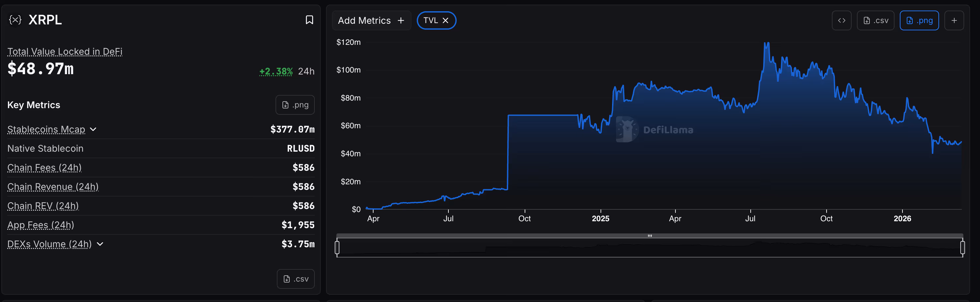
Task: Click the Chain REV (24h) label
Action: 43,206
